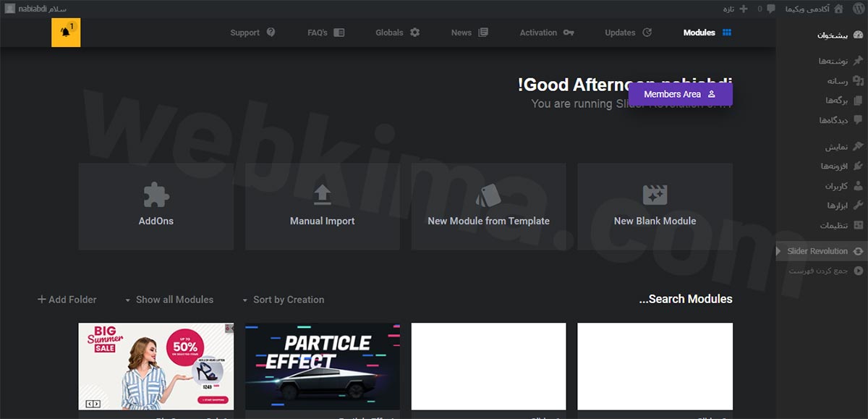The height and width of the screenshot is (419, 868).
Task: Open the Big Summer Sale module thumbnail
Action: [x=156, y=367]
